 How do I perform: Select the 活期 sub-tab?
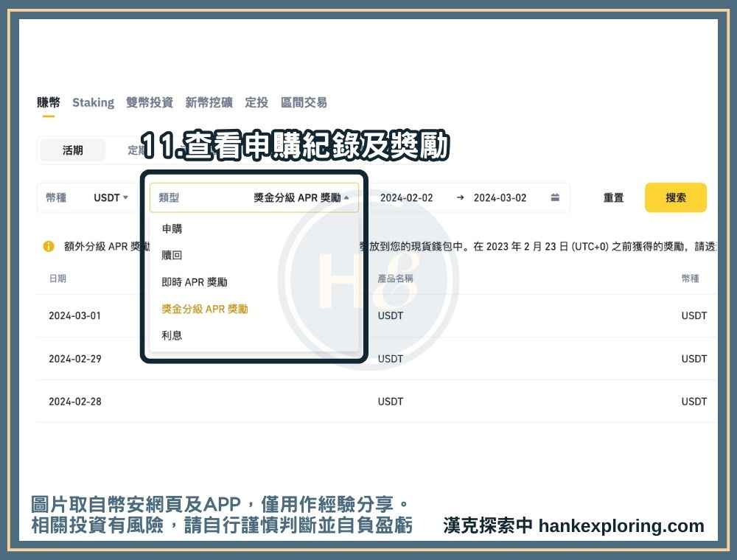tap(73, 150)
